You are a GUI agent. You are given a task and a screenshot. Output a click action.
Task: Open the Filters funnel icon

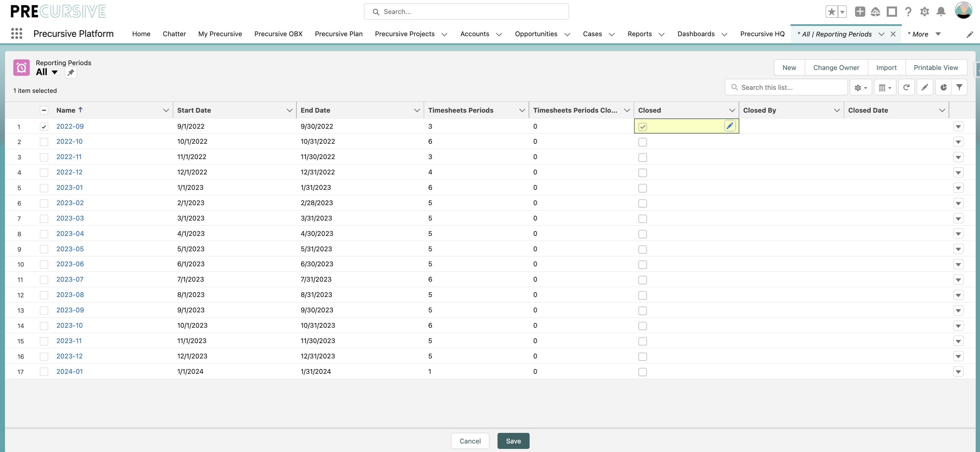pos(959,87)
